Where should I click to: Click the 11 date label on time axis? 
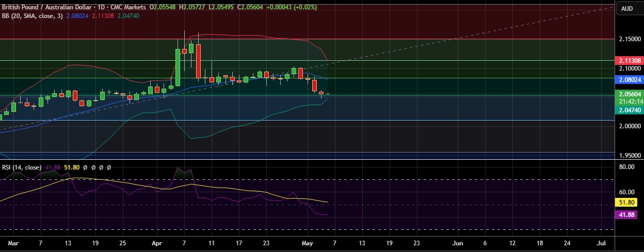tap(212, 242)
